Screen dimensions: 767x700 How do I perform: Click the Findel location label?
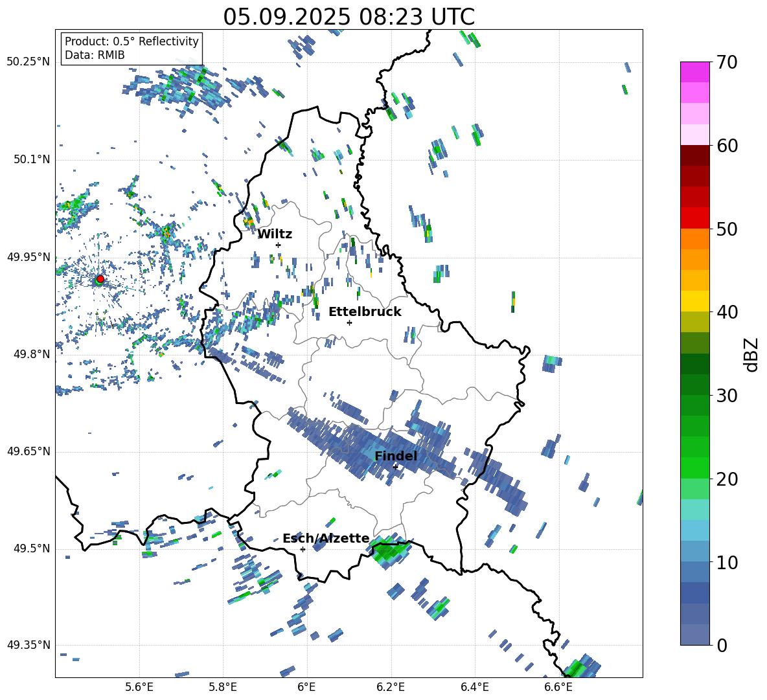pyautogui.click(x=396, y=456)
